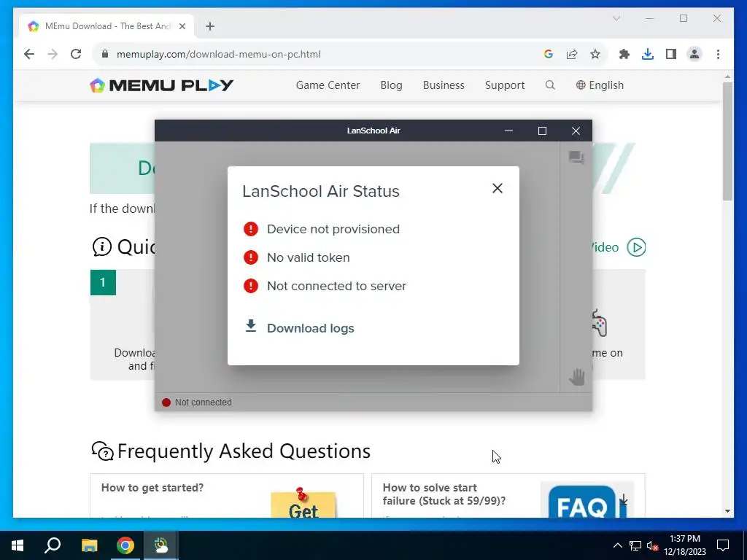
Task: Open the Windows Start menu
Action: coord(18,545)
